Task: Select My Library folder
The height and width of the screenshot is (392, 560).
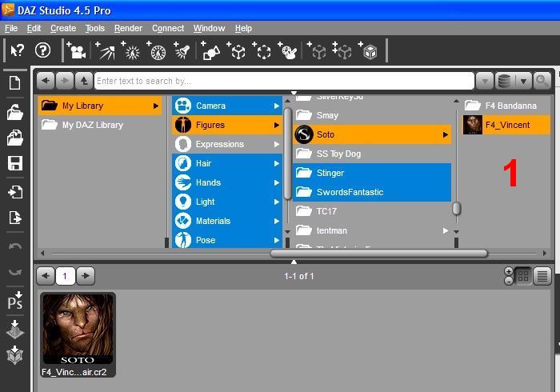Action: [x=100, y=106]
